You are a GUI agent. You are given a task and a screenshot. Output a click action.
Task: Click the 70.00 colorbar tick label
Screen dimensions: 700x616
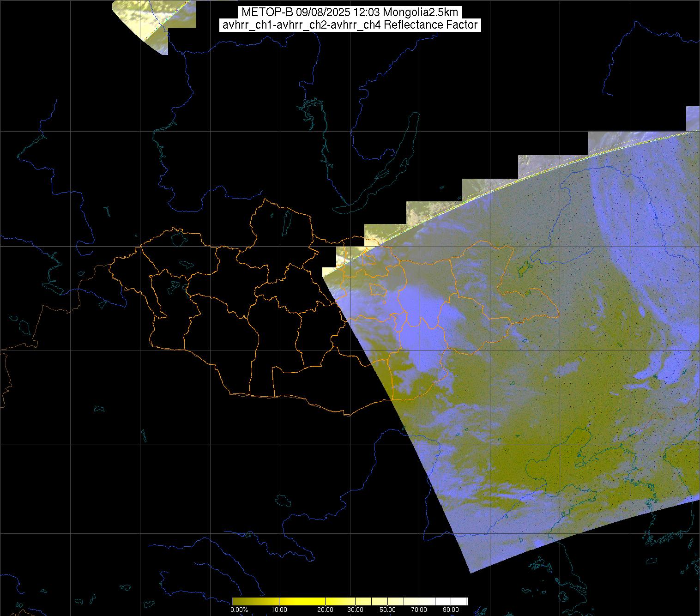click(x=419, y=610)
